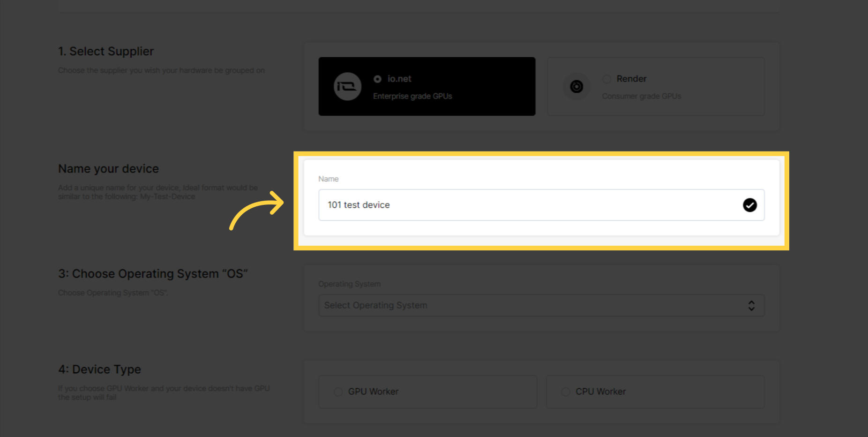Open the Select Operating System dropdown

541,305
